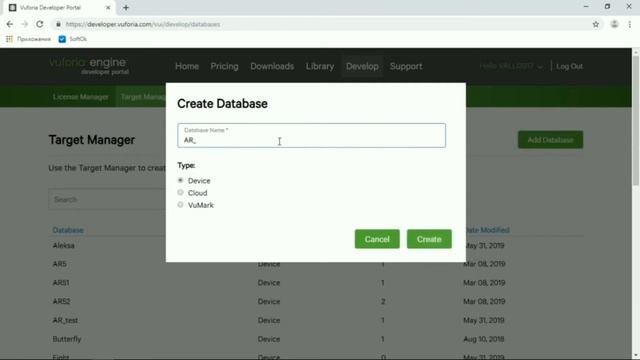The height and width of the screenshot is (360, 640).
Task: Click the Aug 10, 2018 date cell
Action: tap(484, 339)
